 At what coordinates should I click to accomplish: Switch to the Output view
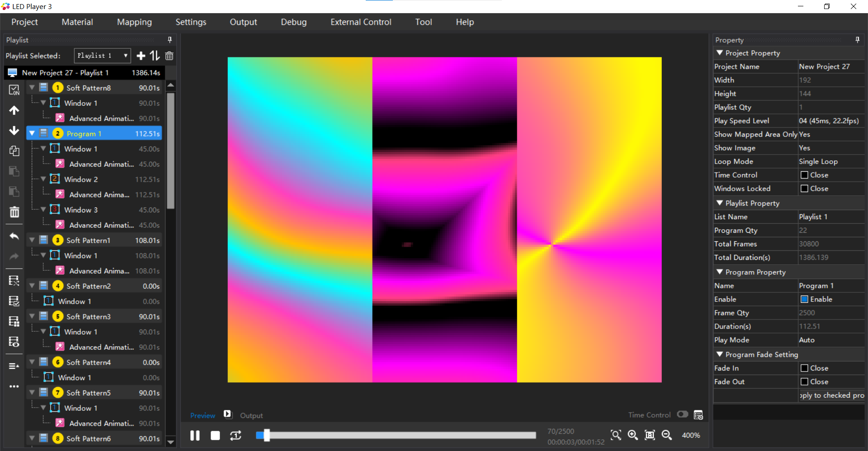[251, 415]
